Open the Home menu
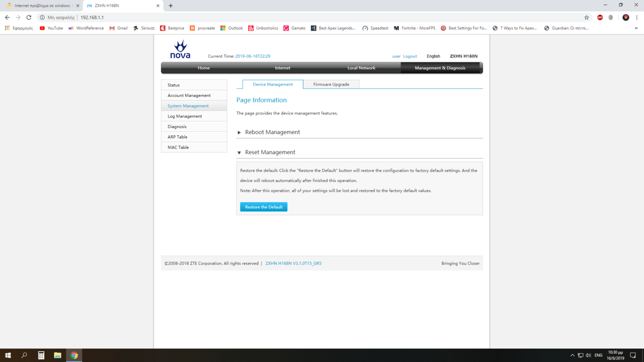This screenshot has height=362, width=644. (x=204, y=68)
